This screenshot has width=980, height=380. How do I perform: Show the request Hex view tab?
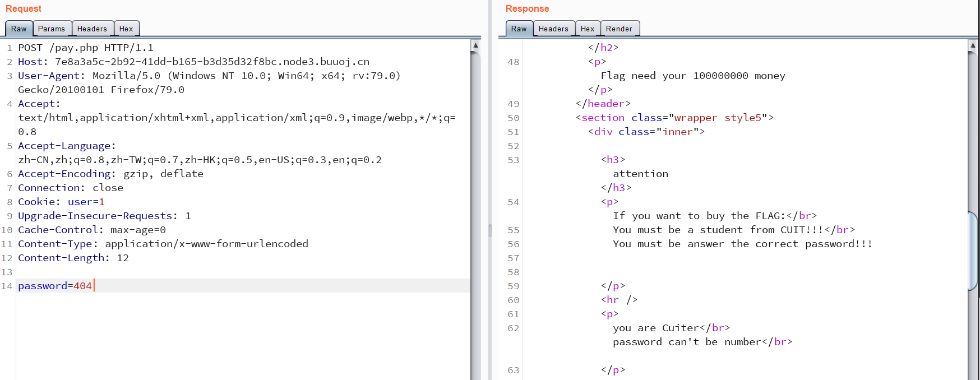pyautogui.click(x=126, y=29)
